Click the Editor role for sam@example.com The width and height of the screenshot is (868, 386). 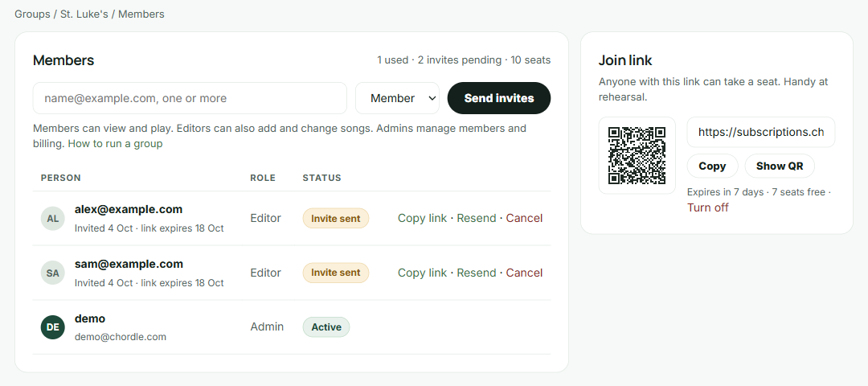click(266, 273)
